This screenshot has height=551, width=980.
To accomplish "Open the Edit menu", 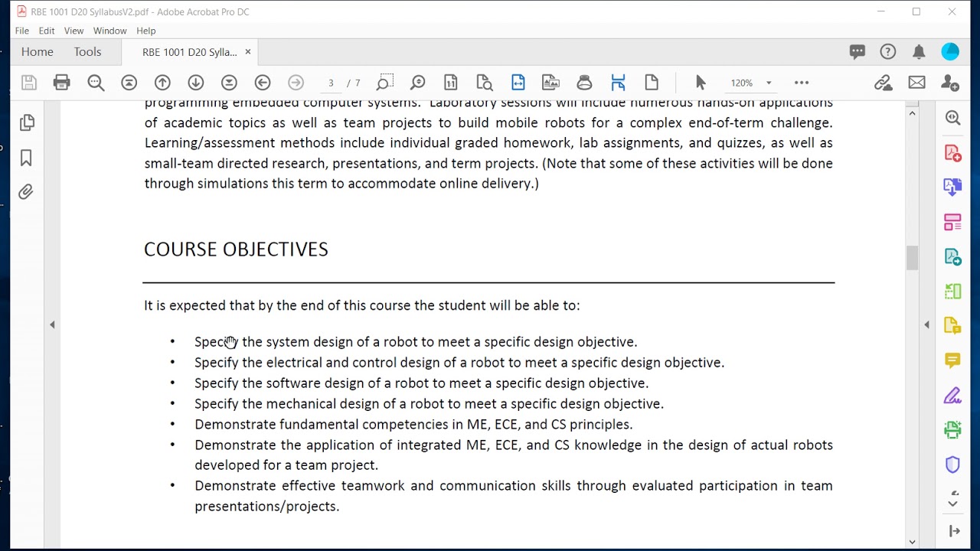I will click(47, 31).
